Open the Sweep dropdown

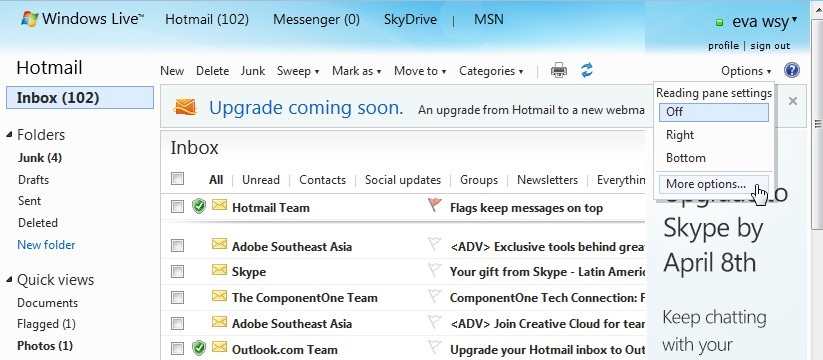[x=298, y=71]
